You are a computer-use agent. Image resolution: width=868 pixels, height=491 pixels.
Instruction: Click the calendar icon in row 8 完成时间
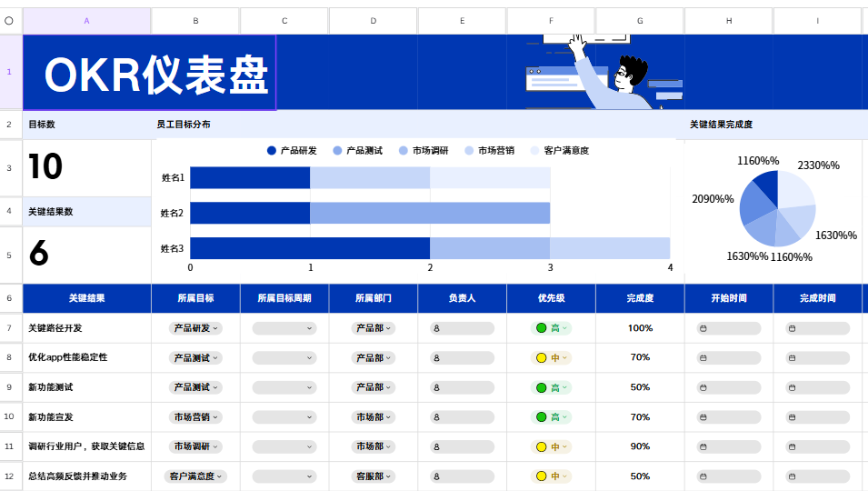tap(793, 358)
